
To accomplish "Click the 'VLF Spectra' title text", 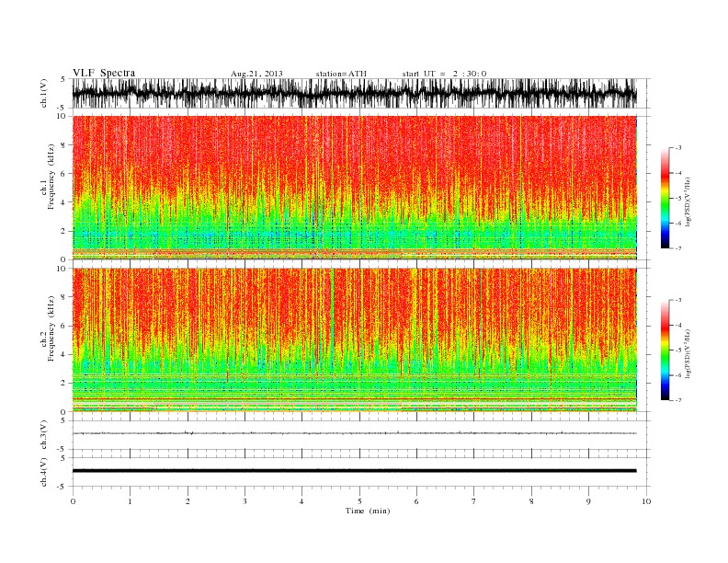I will coord(104,73).
